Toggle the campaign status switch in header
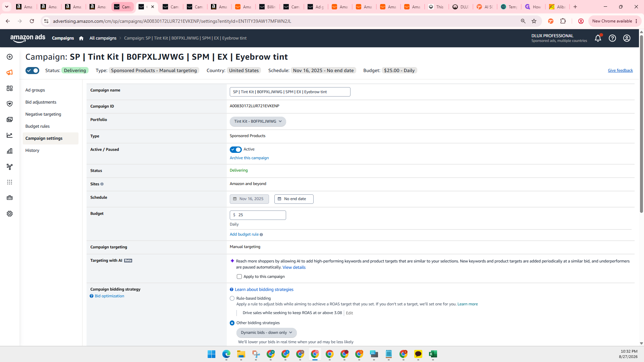This screenshot has width=644, height=362. point(33,70)
